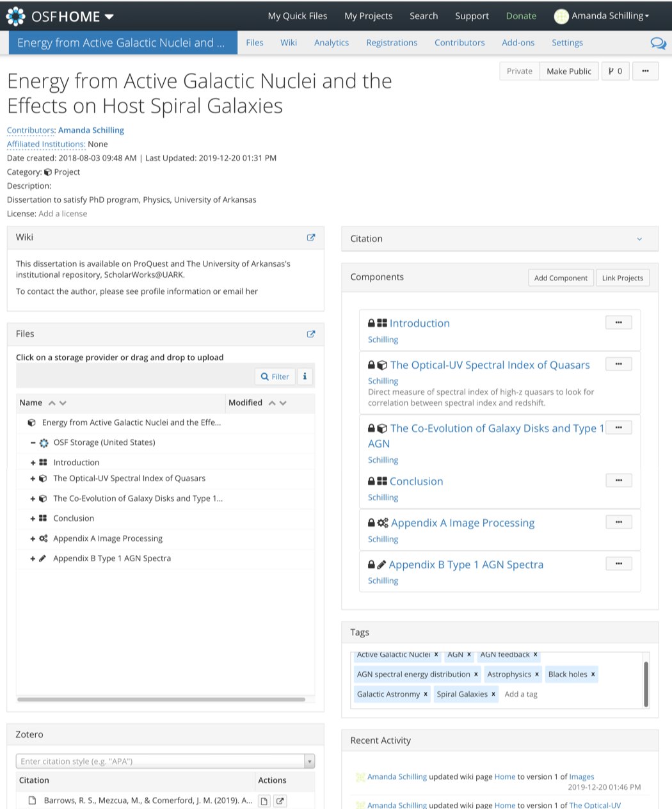
Task: Click the fork count icon button
Action: click(x=615, y=71)
